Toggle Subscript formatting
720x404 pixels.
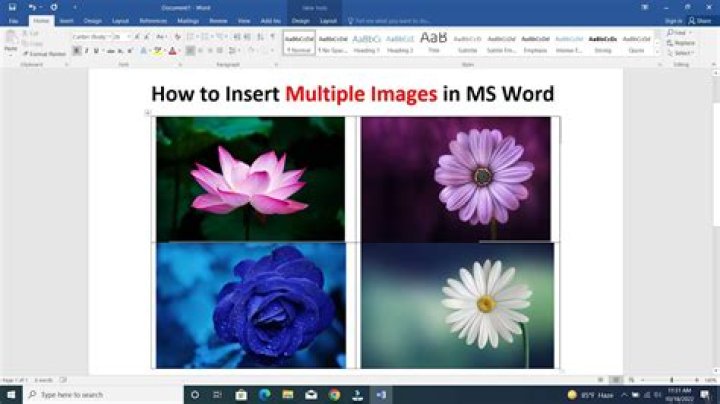coord(120,50)
